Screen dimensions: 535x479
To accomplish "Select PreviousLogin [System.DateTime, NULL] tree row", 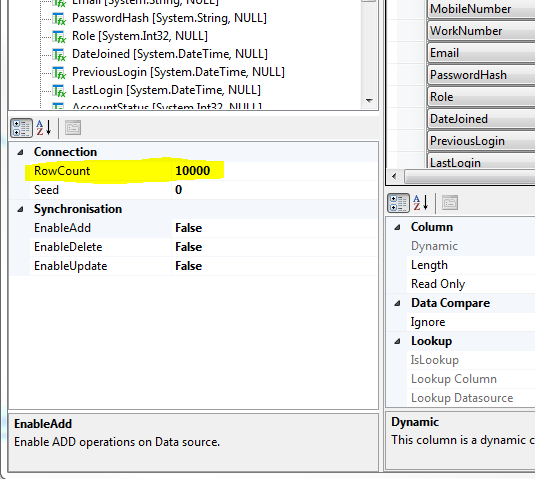I will pyautogui.click(x=178, y=72).
